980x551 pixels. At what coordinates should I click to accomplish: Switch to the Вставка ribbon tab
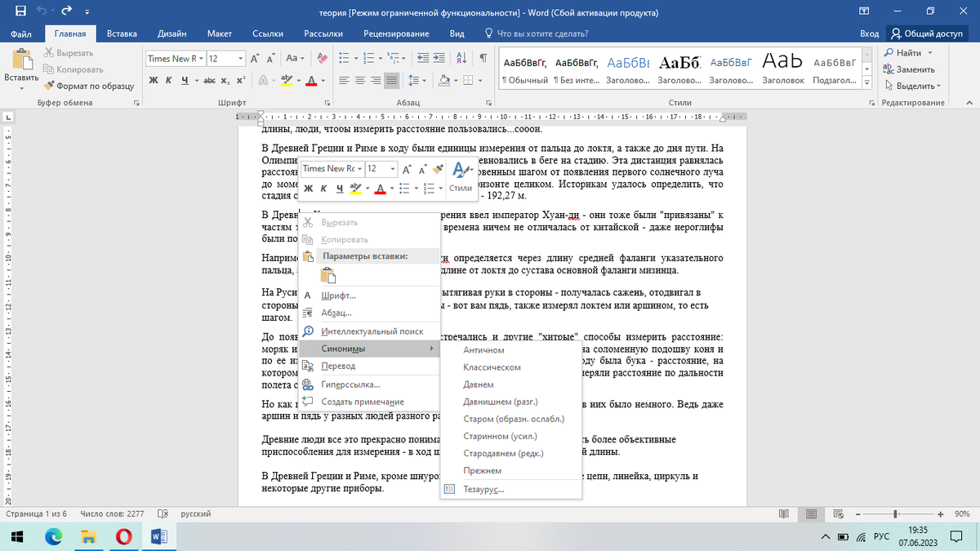click(x=122, y=33)
